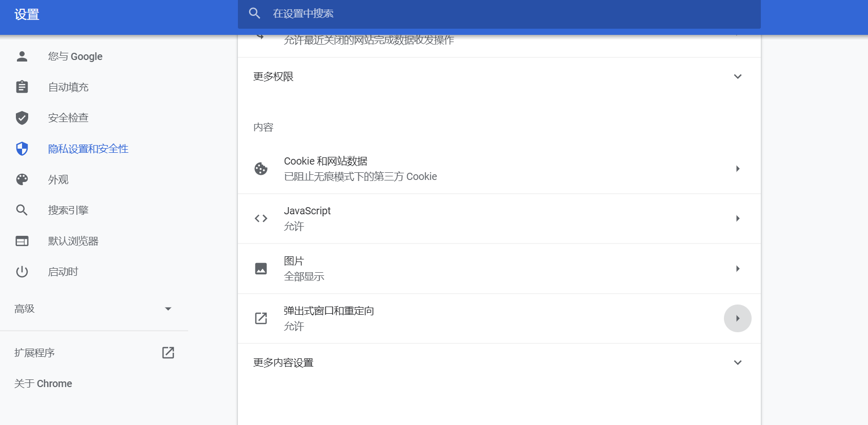The width and height of the screenshot is (868, 425).
Task: Click the browser window icon for 默认浏览器
Action: click(22, 241)
